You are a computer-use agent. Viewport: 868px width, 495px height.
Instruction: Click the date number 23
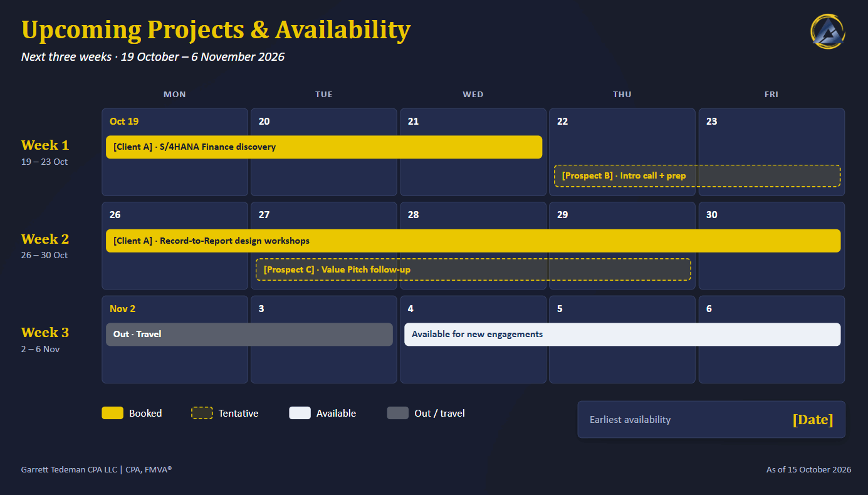pos(712,122)
